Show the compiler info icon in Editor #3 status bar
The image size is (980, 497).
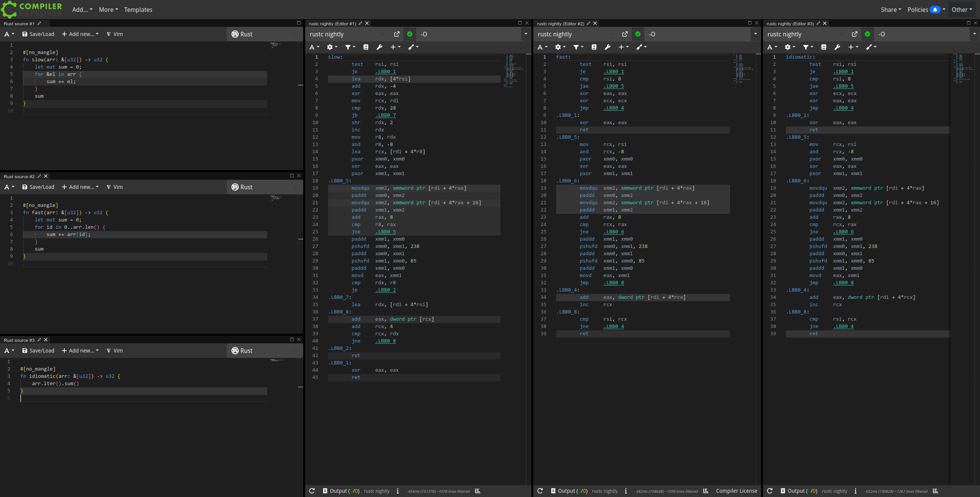coord(855,491)
